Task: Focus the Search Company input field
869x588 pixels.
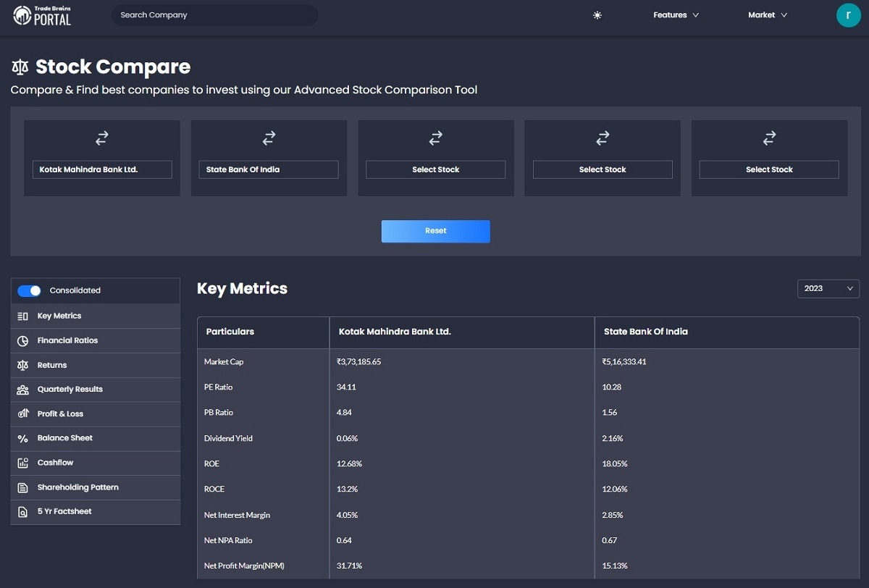Action: point(214,15)
